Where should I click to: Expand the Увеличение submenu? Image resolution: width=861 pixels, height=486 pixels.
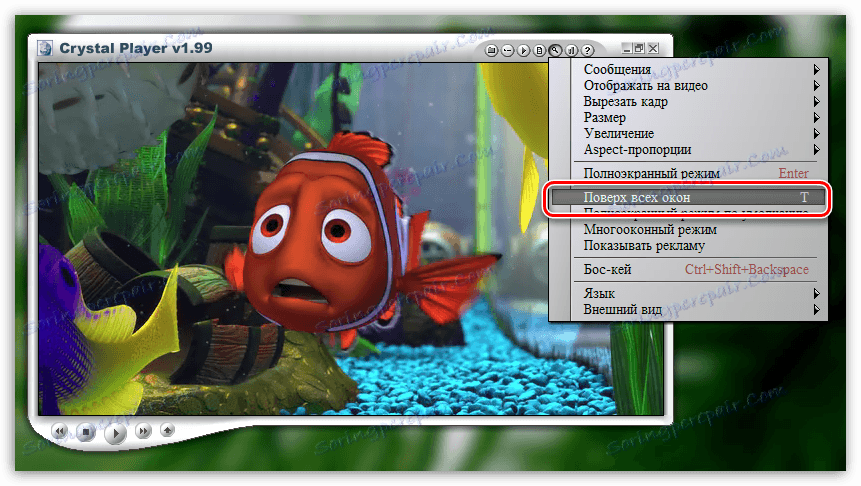pos(701,133)
